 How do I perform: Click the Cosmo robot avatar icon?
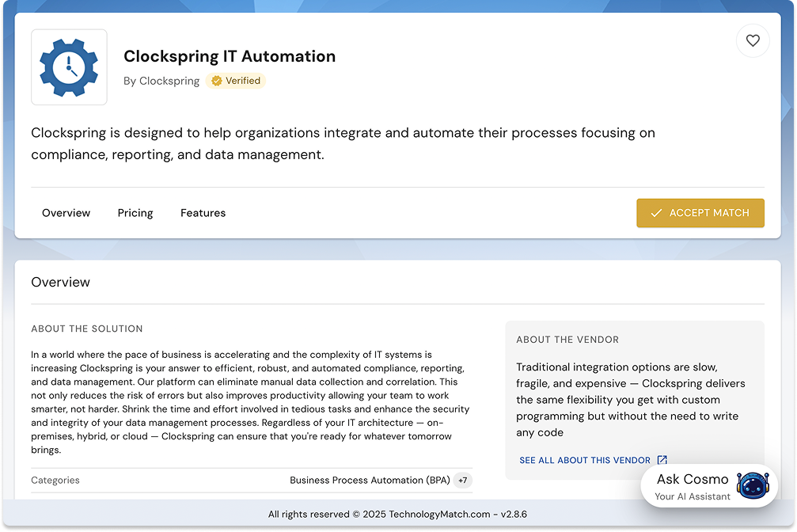[x=753, y=486]
